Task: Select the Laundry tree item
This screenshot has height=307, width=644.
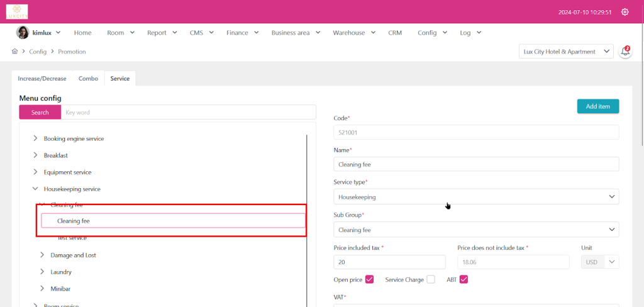Action: (61, 272)
